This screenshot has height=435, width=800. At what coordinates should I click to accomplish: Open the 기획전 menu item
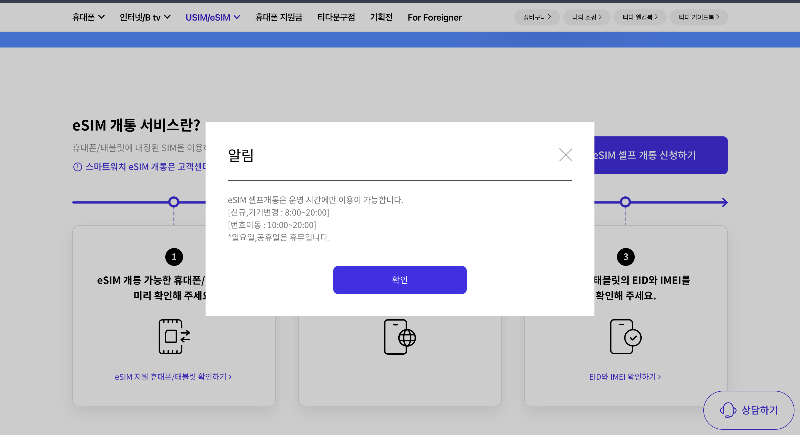[x=381, y=17]
